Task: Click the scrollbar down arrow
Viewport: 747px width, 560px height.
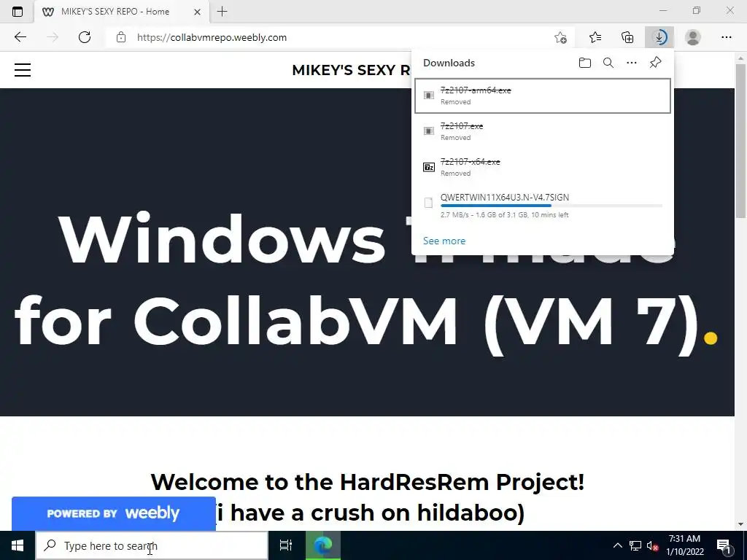Action: coord(741,524)
